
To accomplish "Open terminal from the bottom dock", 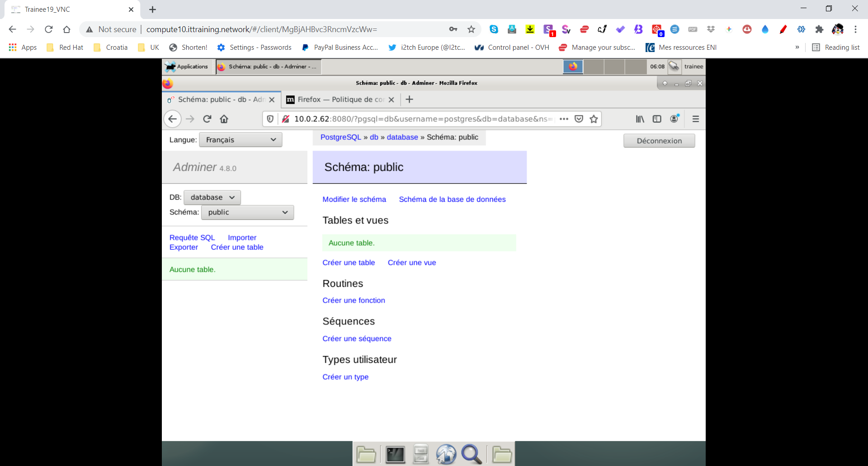I will (395, 455).
